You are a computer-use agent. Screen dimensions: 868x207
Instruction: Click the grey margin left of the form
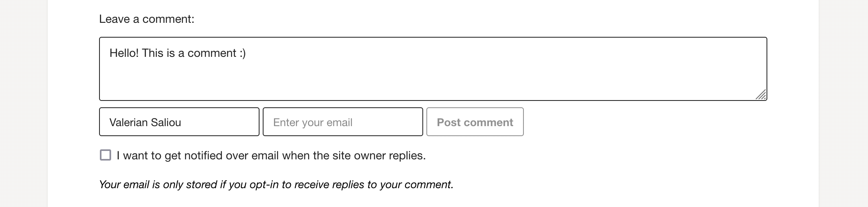pos(23,104)
